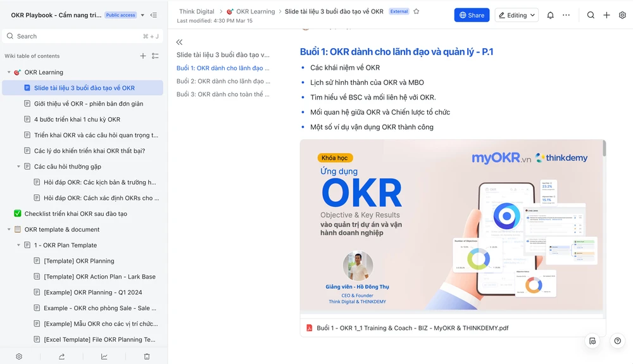Click the PDF preview vertical scrollbar
Image resolution: width=633 pixels, height=364 pixels.
click(604, 149)
